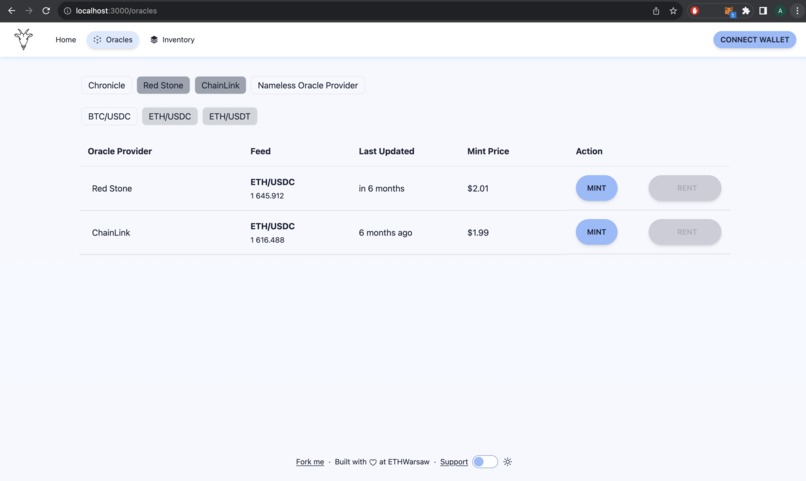This screenshot has height=481, width=806.
Task: Deselect the Red Stone provider filter
Action: (163, 85)
